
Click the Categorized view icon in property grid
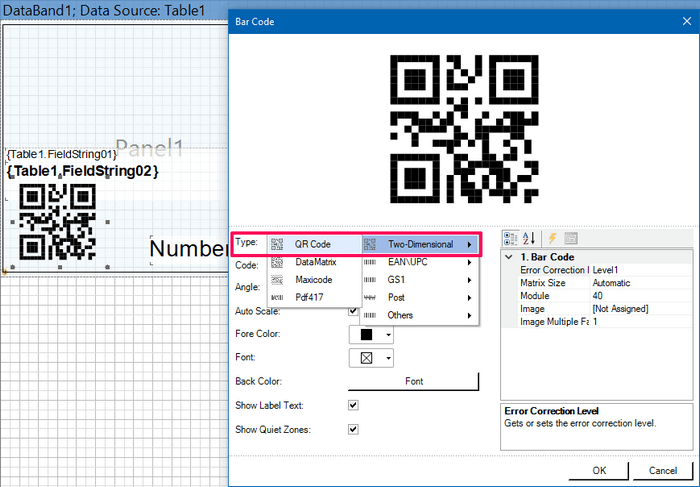(509, 238)
